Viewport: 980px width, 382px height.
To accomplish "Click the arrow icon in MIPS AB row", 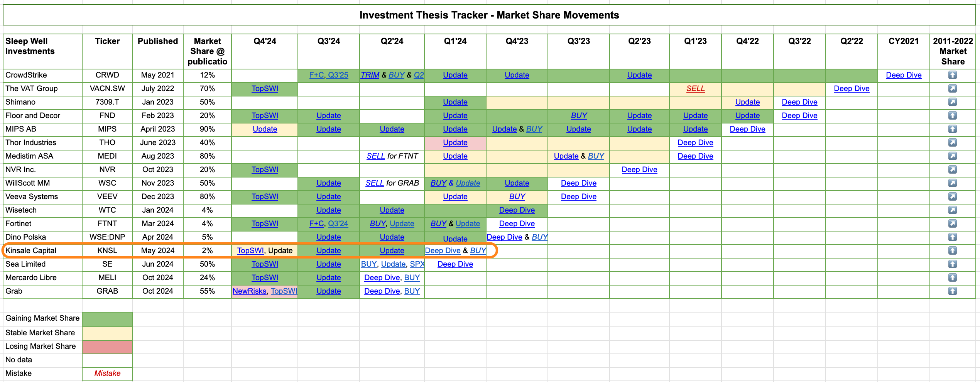I will coord(952,129).
